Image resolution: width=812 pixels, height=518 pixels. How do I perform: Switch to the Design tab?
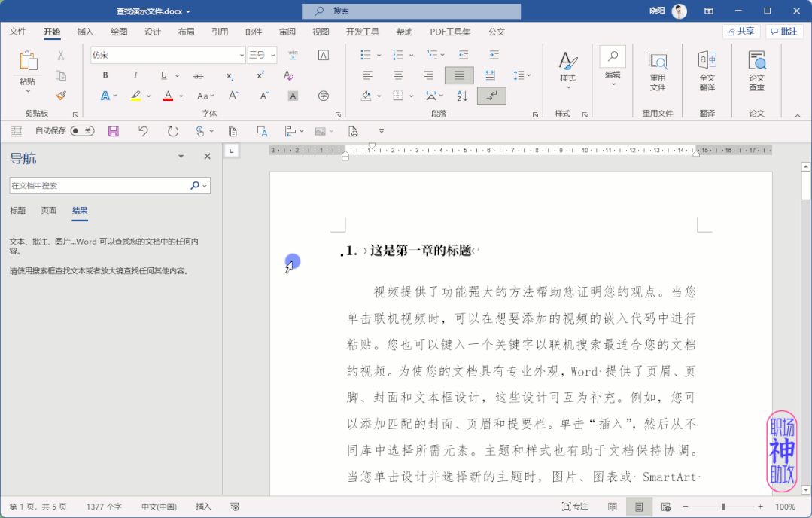(x=152, y=32)
